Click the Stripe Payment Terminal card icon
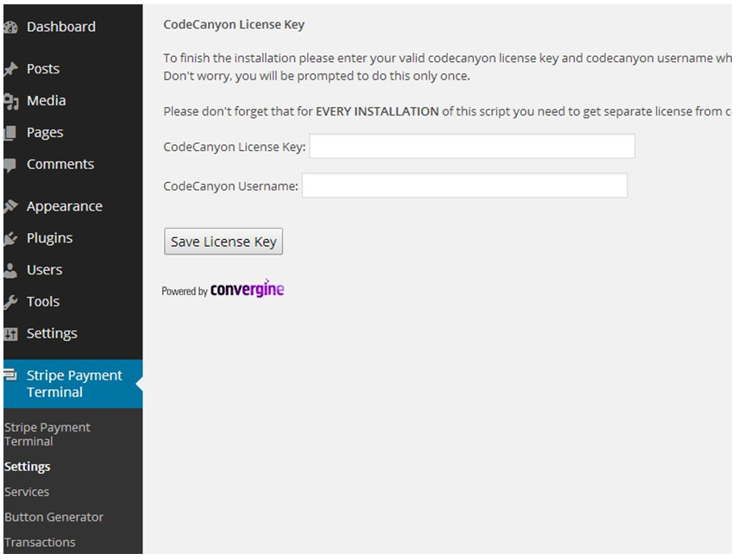This screenshot has width=737, height=560. [10, 374]
